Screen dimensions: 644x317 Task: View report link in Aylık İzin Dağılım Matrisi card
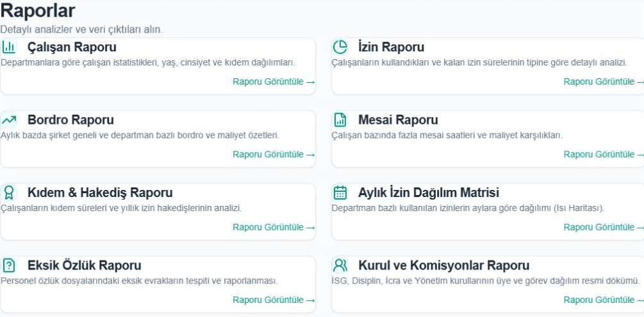[x=604, y=227]
